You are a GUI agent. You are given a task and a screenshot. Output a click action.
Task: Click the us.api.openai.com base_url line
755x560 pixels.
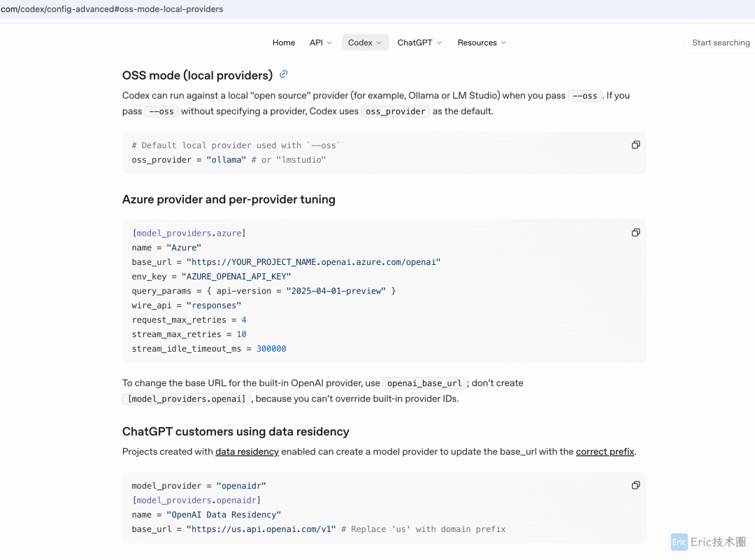[319, 529]
